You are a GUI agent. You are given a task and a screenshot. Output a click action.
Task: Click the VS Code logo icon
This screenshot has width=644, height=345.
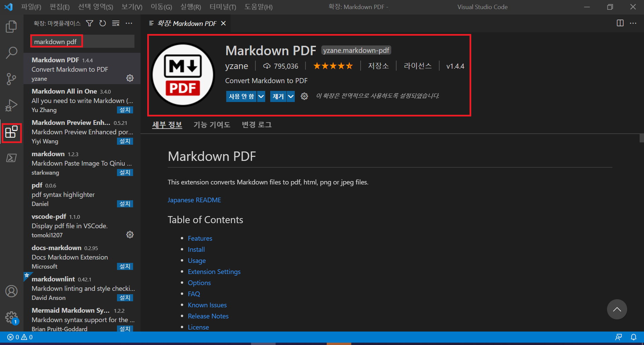[8, 7]
